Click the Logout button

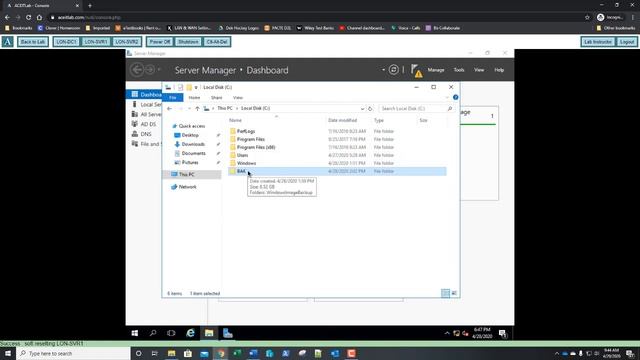627,42
